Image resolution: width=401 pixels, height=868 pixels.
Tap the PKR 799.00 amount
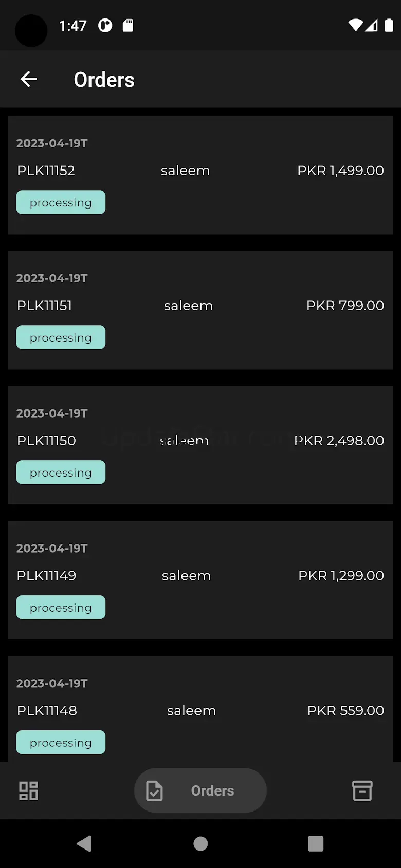click(x=345, y=306)
